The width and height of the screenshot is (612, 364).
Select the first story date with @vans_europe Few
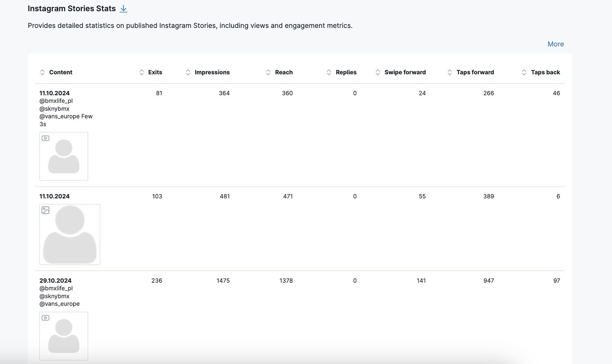tap(55, 93)
